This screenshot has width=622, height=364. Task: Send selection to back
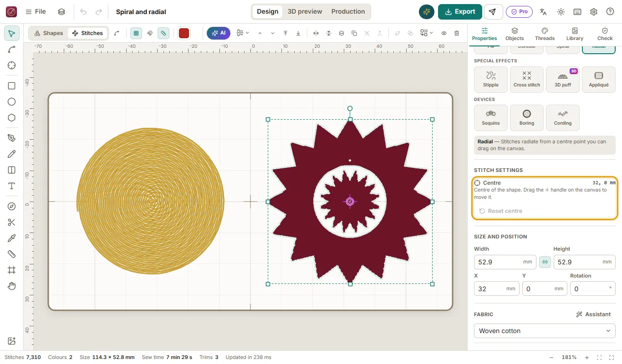298,33
